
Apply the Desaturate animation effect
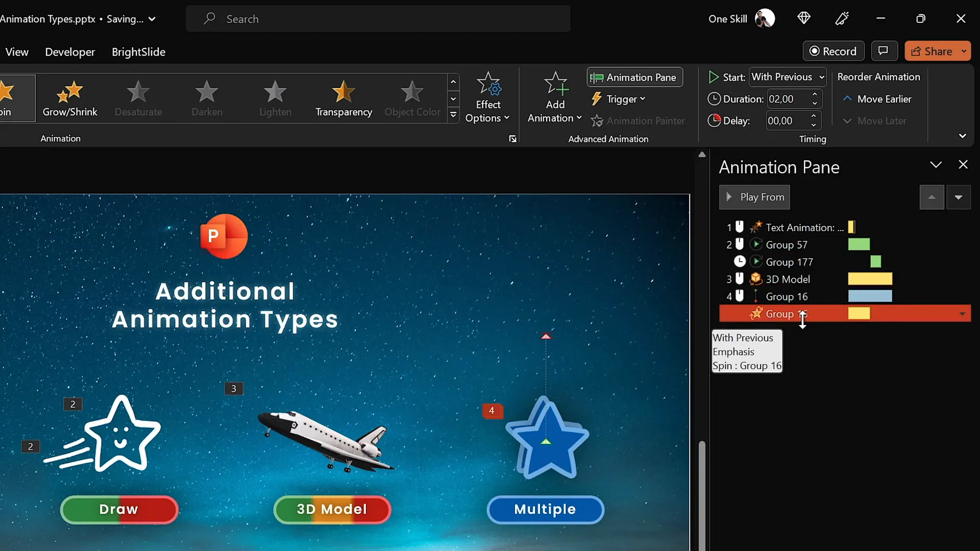[138, 98]
